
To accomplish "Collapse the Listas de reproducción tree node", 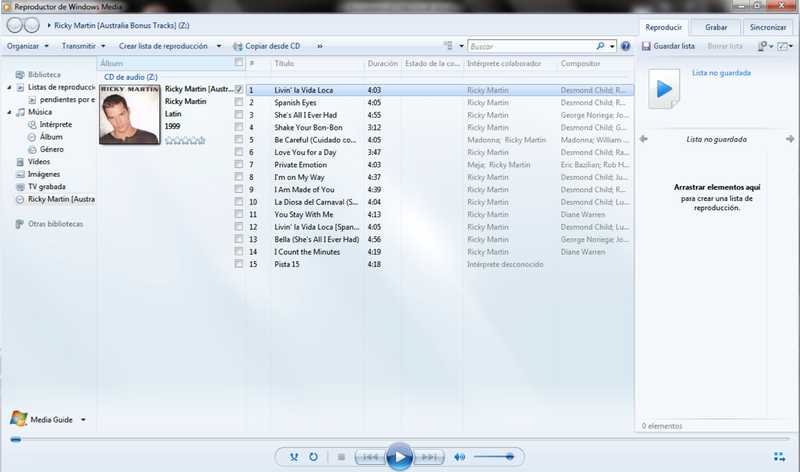I will coord(9,87).
